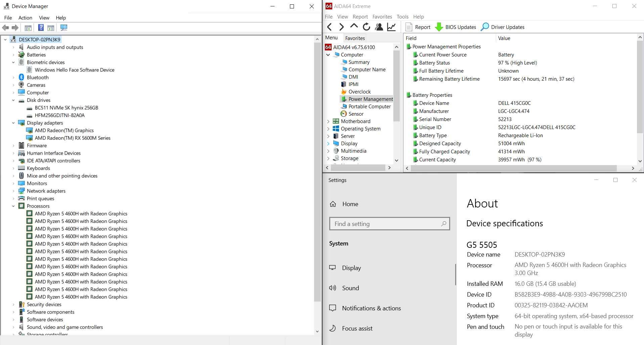The height and width of the screenshot is (345, 644).
Task: Open Favorites menu in AIDA64
Action: pyautogui.click(x=382, y=17)
